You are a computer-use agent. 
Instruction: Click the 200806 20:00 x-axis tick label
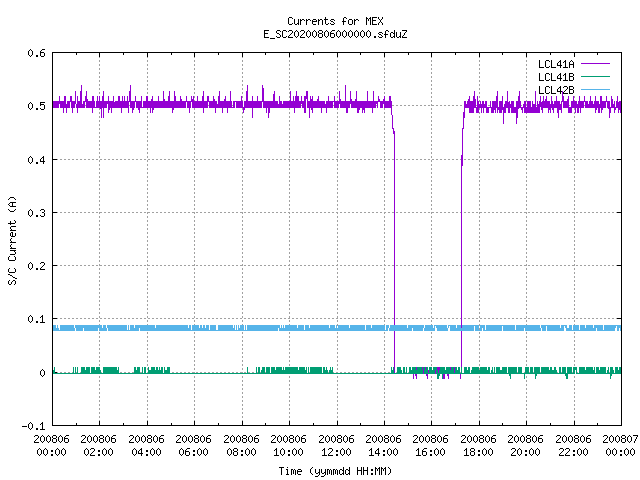526,446
